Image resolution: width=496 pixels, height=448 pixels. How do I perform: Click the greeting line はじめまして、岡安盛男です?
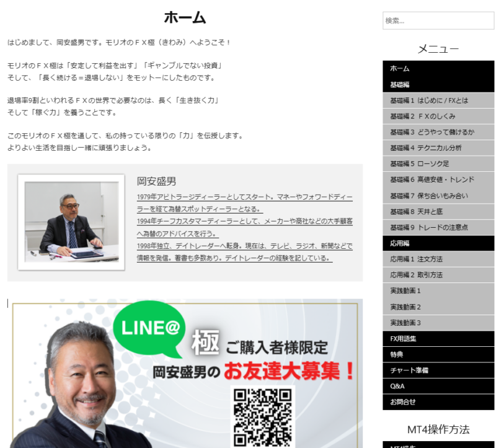click(x=119, y=42)
